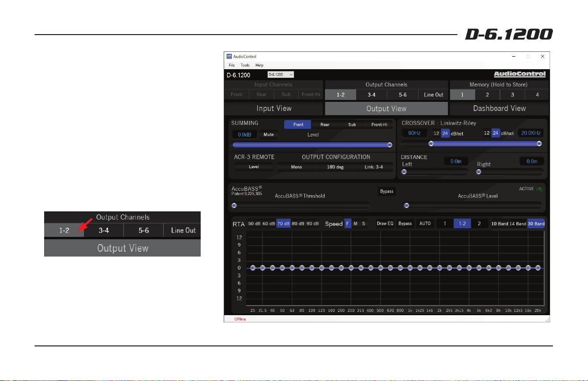This screenshot has width=588, height=381.
Task: Recall memory preset 4
Action: [537, 95]
